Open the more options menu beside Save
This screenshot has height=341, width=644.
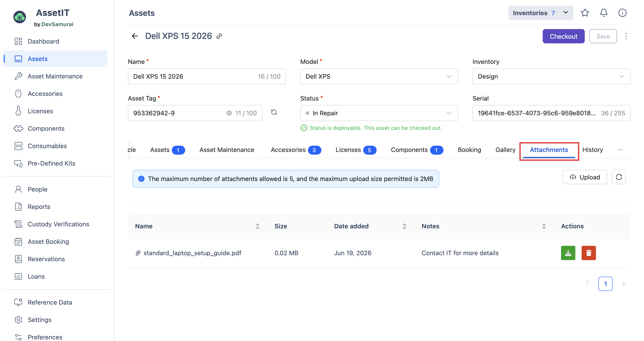pyautogui.click(x=626, y=36)
